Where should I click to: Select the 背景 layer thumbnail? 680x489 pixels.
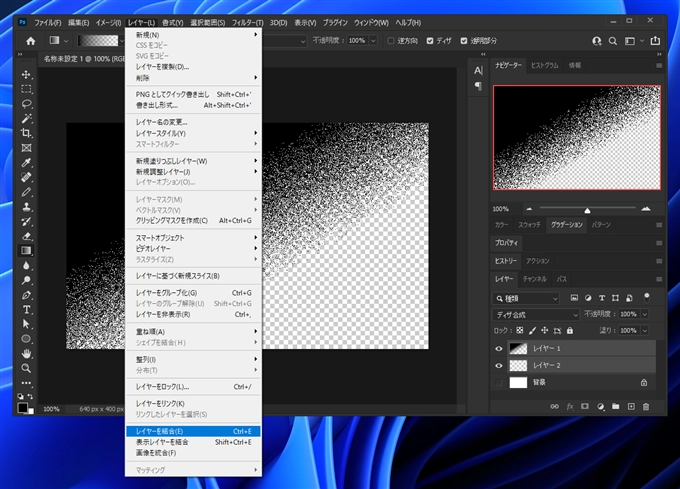518,382
